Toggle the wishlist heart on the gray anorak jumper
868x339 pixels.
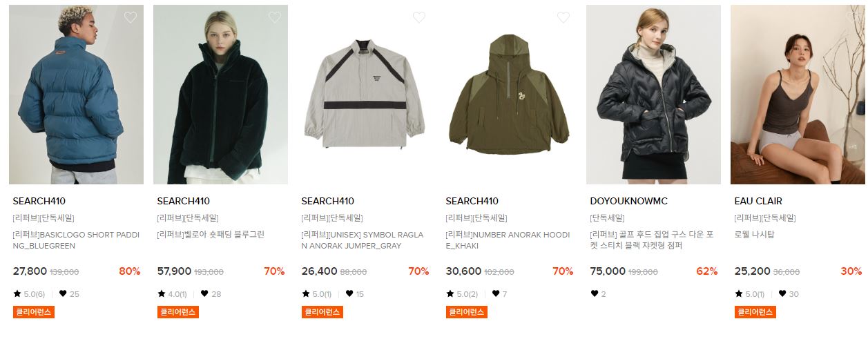419,17
